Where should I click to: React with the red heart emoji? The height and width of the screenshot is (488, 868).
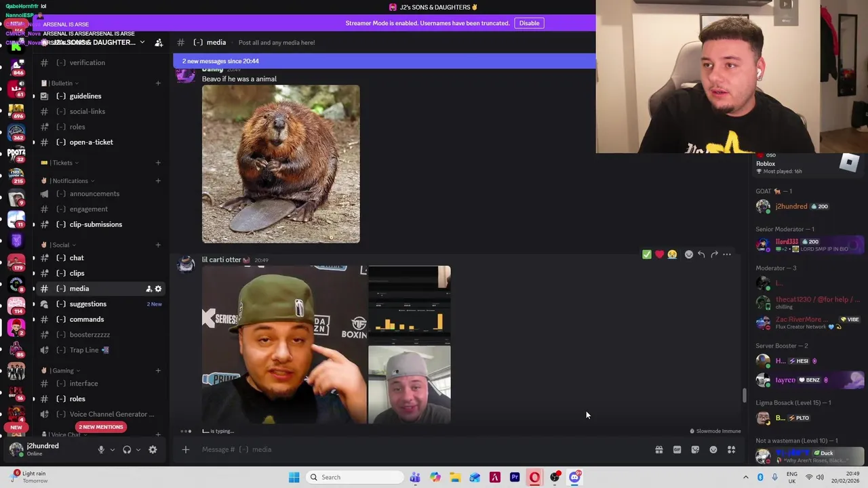pyautogui.click(x=659, y=255)
